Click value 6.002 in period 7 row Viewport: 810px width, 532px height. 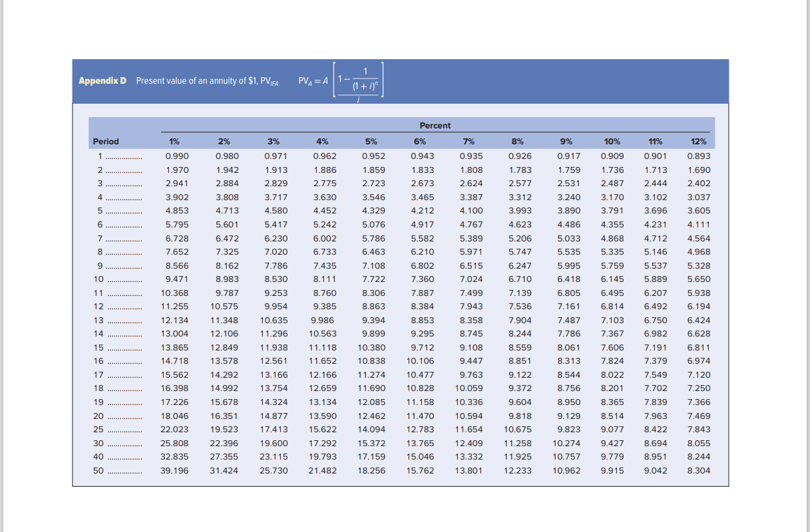(x=324, y=238)
